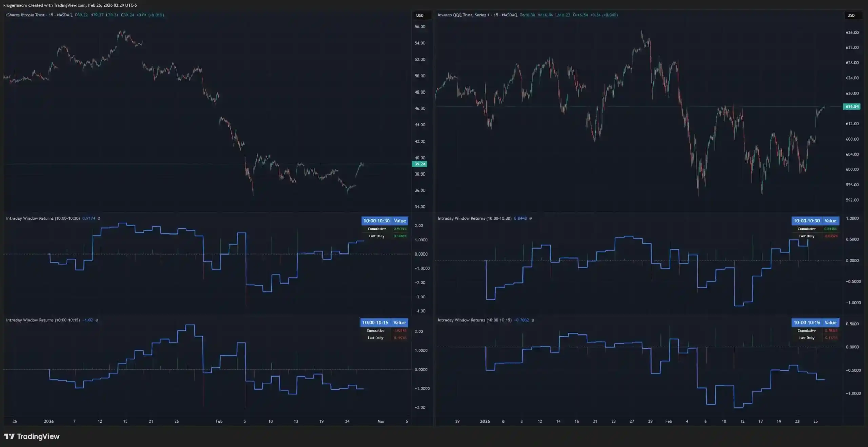Screen dimensions: 868x447
Task: Click the ∅ icon beside the -1.02 indicator value
Action: 97,320
